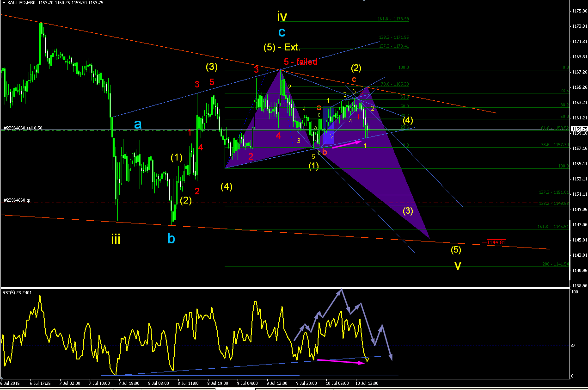This screenshot has width=588, height=390.
Task: Click the red boxed 1144.81 price label
Action: (x=497, y=242)
